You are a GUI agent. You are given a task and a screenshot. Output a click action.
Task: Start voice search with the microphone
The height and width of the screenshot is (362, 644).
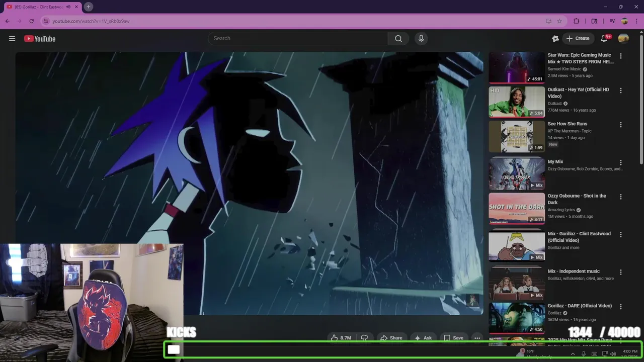coord(421,39)
